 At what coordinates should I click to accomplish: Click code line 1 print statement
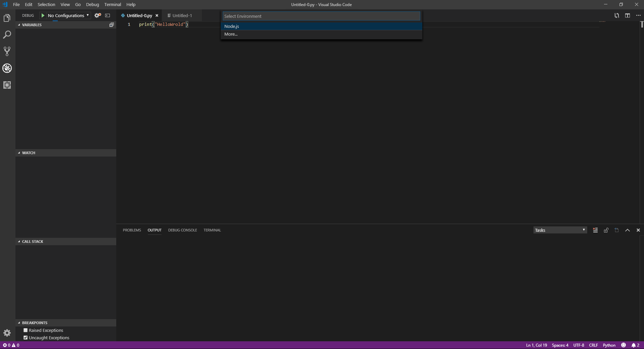click(x=164, y=24)
